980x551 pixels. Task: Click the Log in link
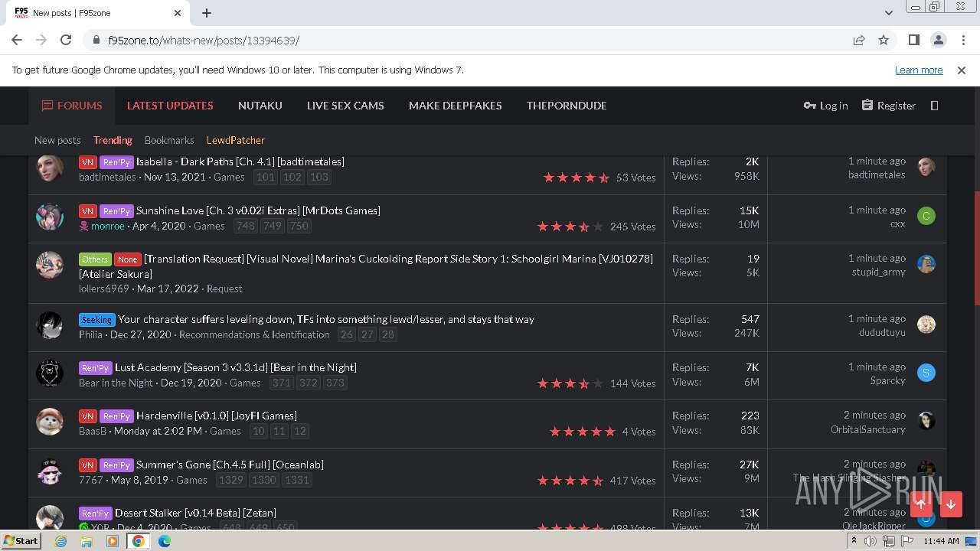825,106
